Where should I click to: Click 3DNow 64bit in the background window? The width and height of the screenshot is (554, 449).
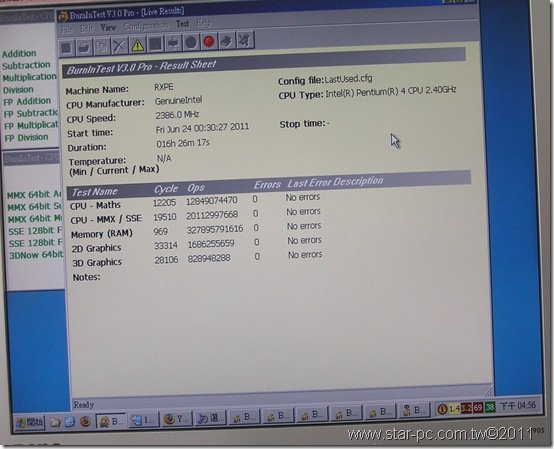[x=36, y=255]
